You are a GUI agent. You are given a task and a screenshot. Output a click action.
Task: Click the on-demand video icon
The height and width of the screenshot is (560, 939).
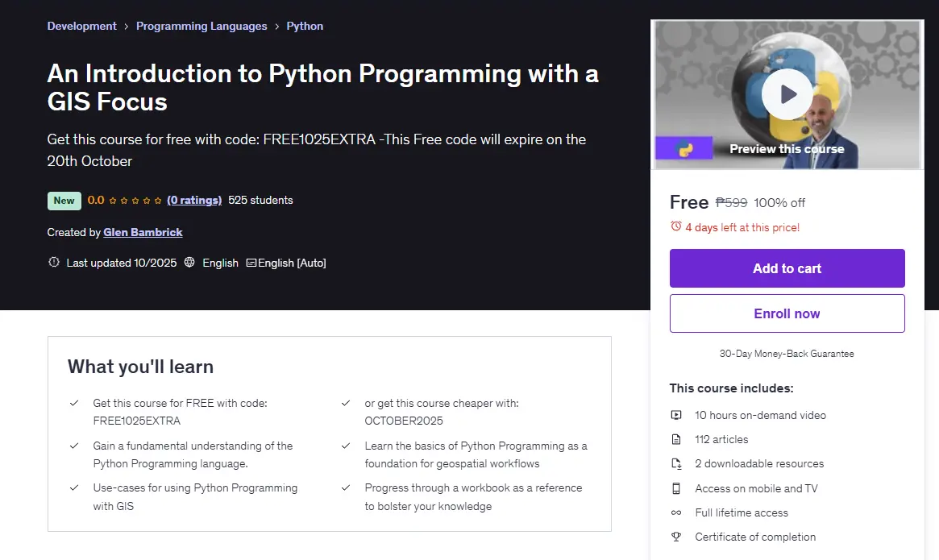676,415
